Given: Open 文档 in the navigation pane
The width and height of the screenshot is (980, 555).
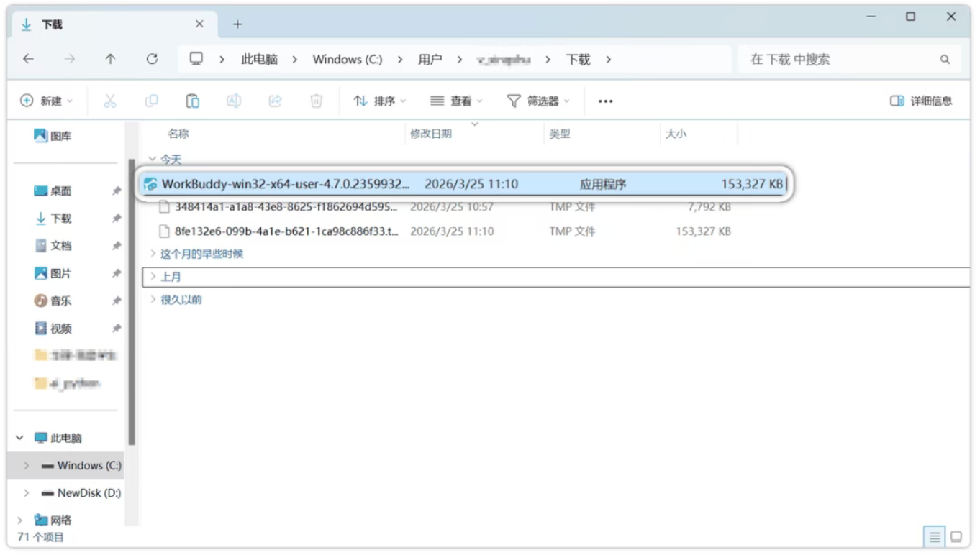Looking at the screenshot, I should (53, 246).
